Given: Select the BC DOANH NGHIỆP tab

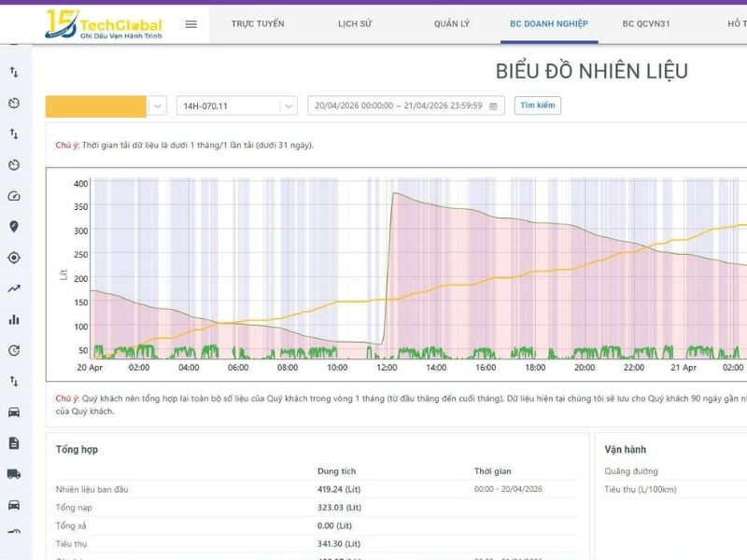Looking at the screenshot, I should 549,24.
